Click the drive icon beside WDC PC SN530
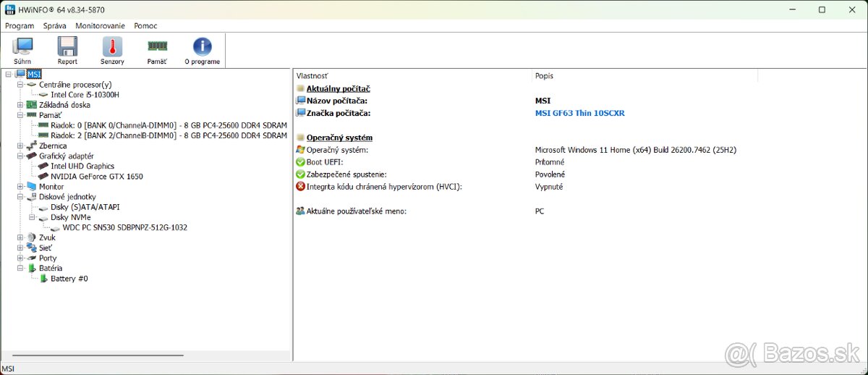 coord(55,227)
